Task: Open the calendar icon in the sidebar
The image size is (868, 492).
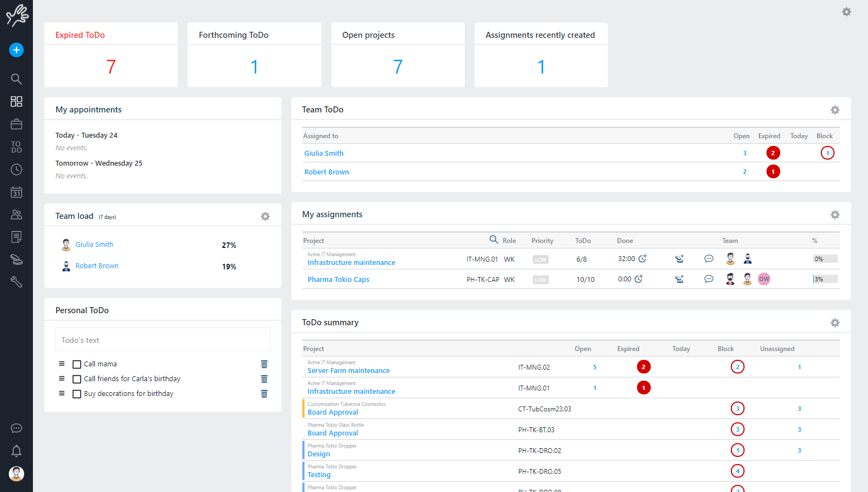Action: (x=16, y=193)
